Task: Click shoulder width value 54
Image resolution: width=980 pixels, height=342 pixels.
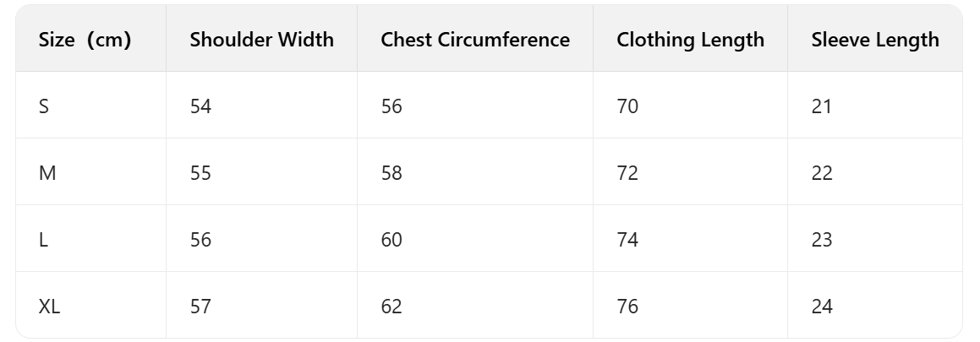Action: (200, 106)
